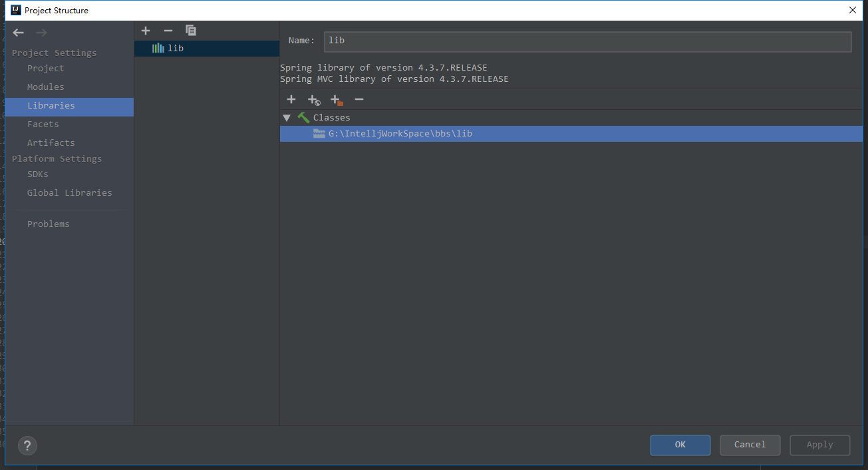Click the library Name input field

(x=587, y=41)
